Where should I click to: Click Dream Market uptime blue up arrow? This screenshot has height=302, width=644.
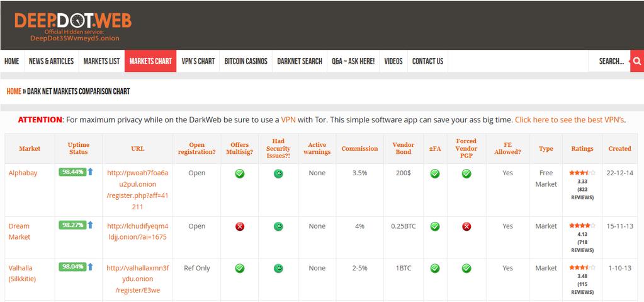[91, 224]
